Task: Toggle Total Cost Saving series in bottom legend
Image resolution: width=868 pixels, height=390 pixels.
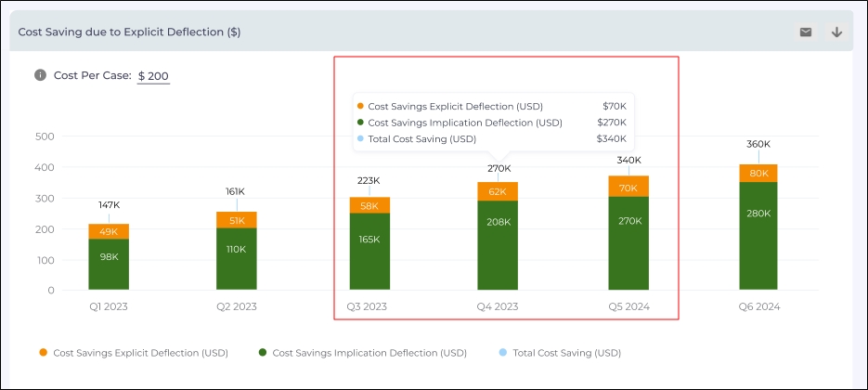Action: tap(560, 353)
